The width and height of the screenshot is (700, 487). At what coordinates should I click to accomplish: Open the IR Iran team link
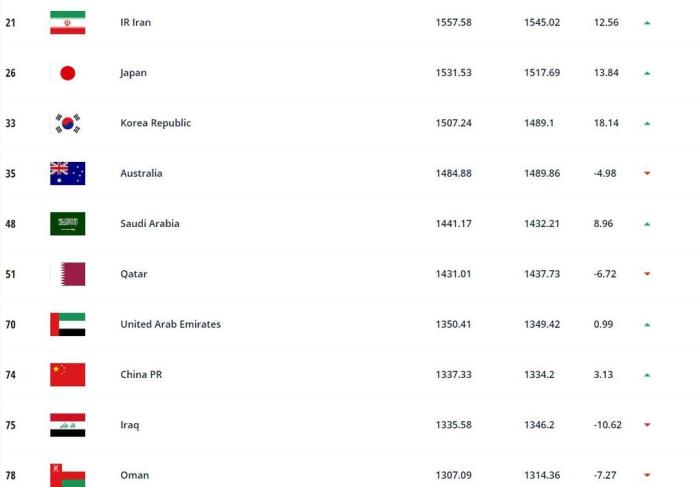pos(135,22)
